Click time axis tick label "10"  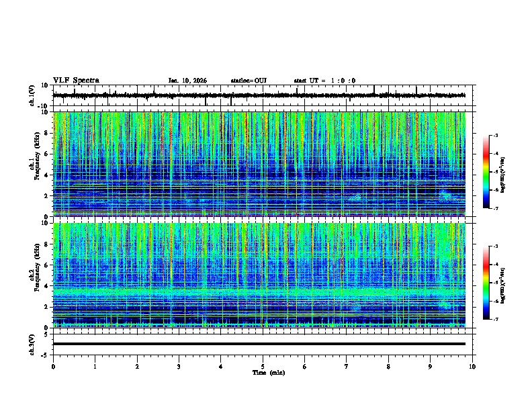tap(472, 367)
